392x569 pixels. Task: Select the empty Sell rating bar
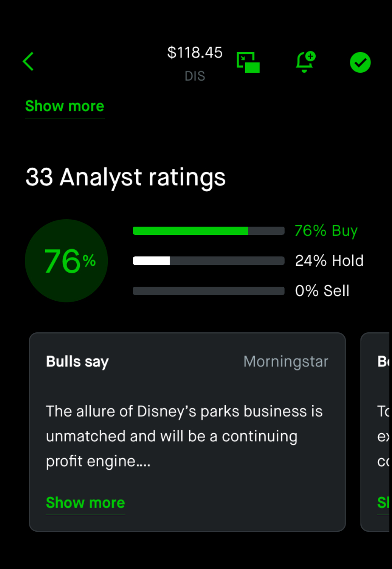208,291
